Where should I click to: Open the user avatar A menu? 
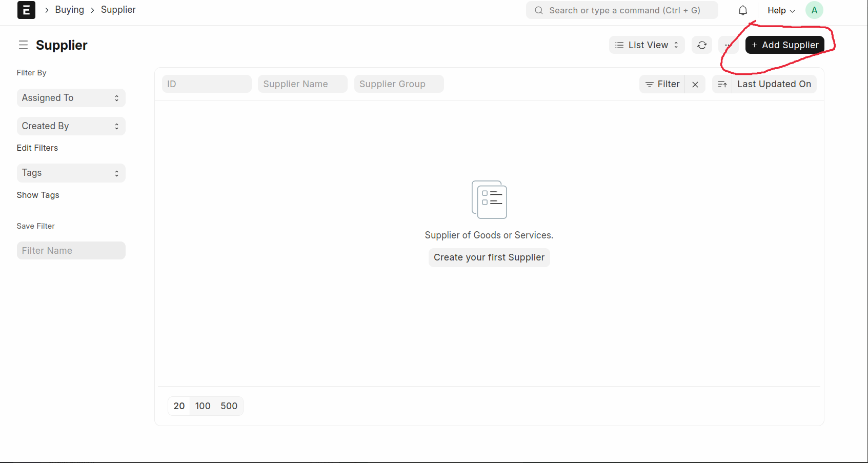814,10
